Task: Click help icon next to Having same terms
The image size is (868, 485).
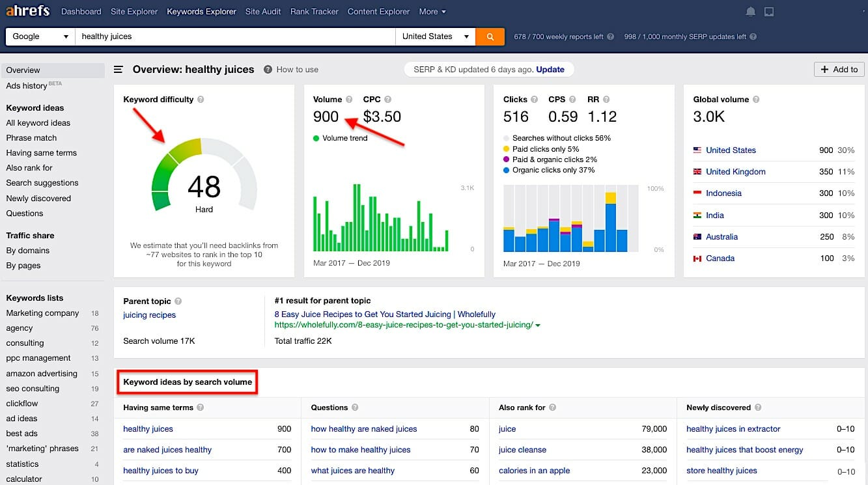Action: (x=201, y=408)
